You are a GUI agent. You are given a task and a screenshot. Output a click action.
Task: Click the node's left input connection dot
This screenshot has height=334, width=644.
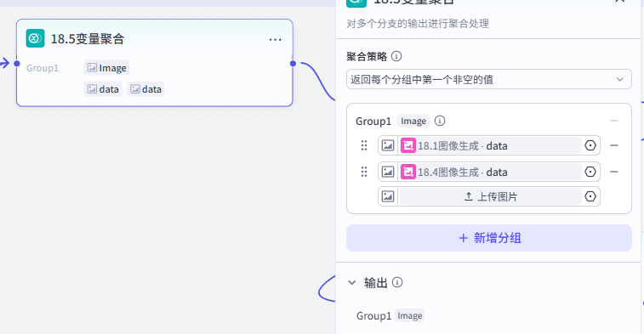[17, 64]
